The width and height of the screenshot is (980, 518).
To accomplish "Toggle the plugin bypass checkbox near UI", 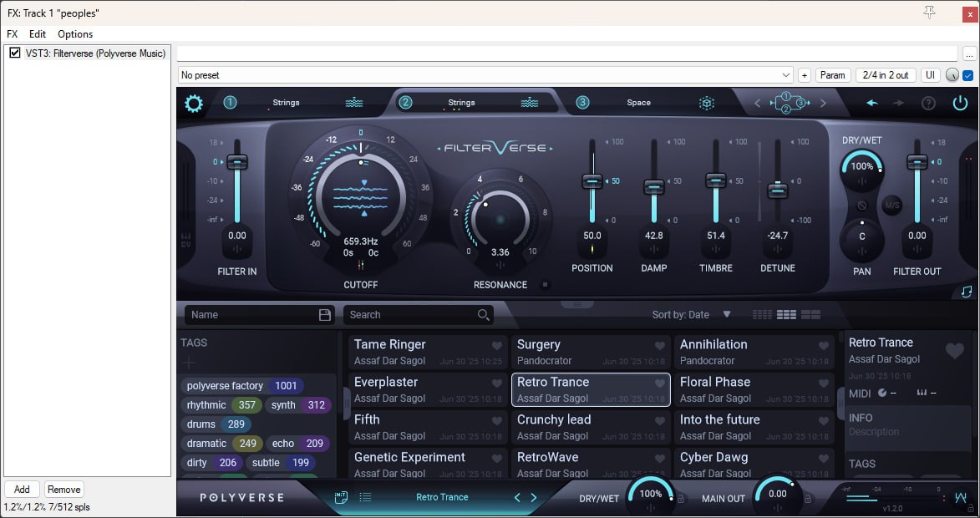I will (x=968, y=75).
